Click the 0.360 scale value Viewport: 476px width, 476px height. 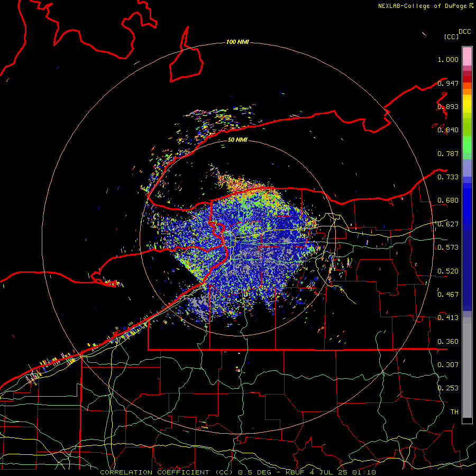coord(448,342)
